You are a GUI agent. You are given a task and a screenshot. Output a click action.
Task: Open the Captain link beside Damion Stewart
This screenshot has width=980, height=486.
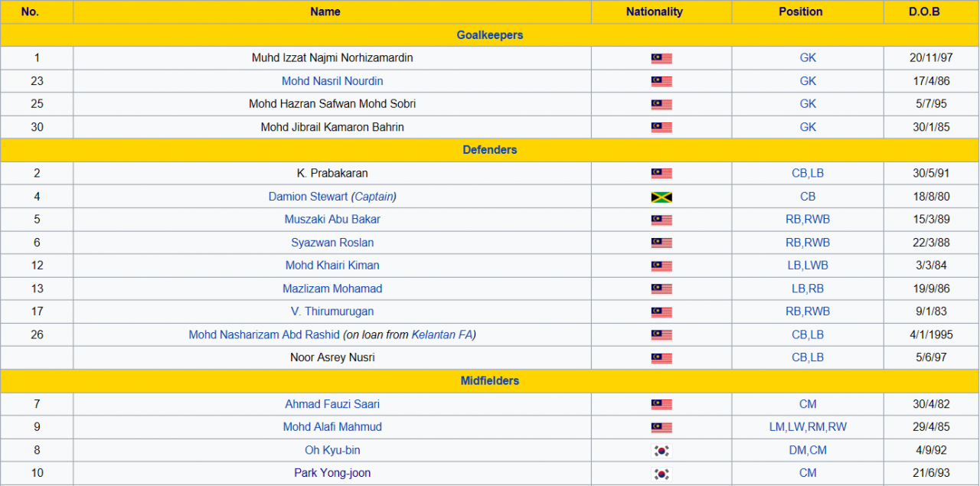pyautogui.click(x=374, y=197)
